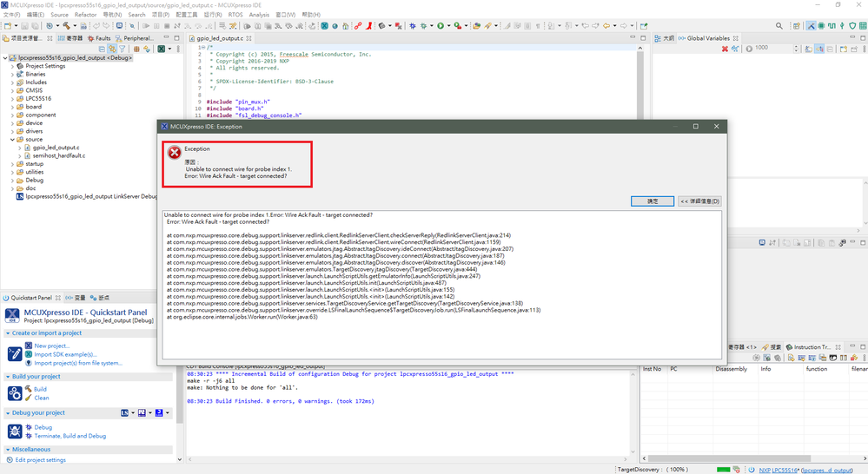Open the Source menu
The image size is (868, 474).
point(59,15)
